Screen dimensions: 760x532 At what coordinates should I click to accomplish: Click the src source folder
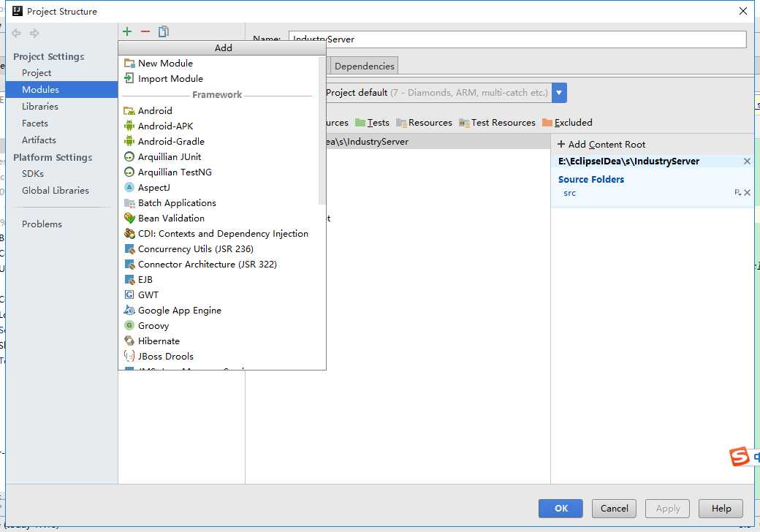coord(569,193)
